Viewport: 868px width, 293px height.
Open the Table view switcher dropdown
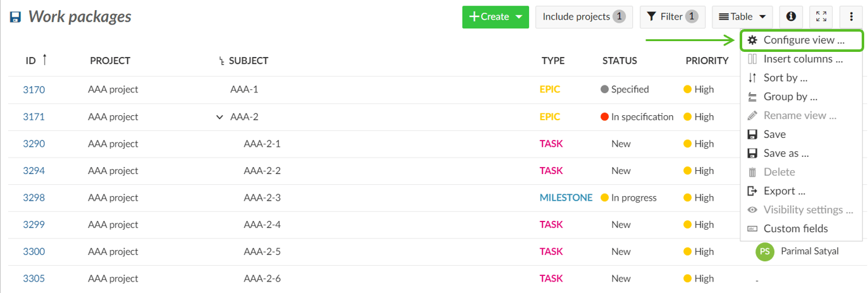coord(742,17)
